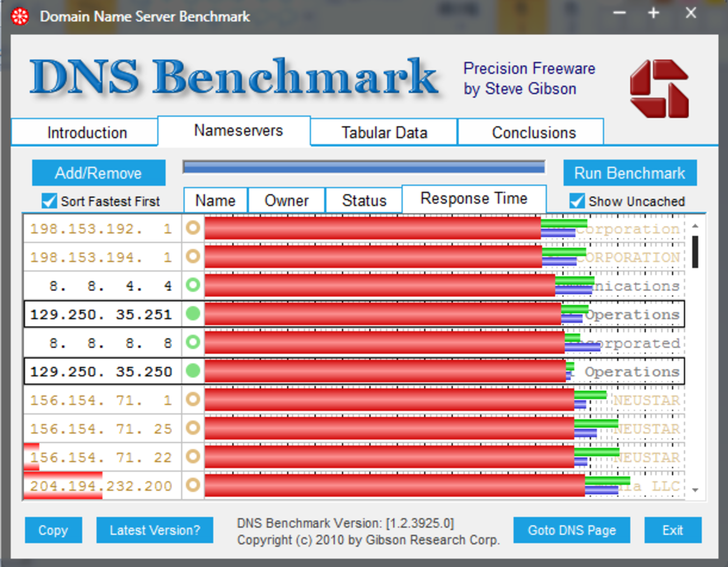The width and height of the screenshot is (728, 567).
Task: View the Conclusions tab
Action: (x=531, y=133)
